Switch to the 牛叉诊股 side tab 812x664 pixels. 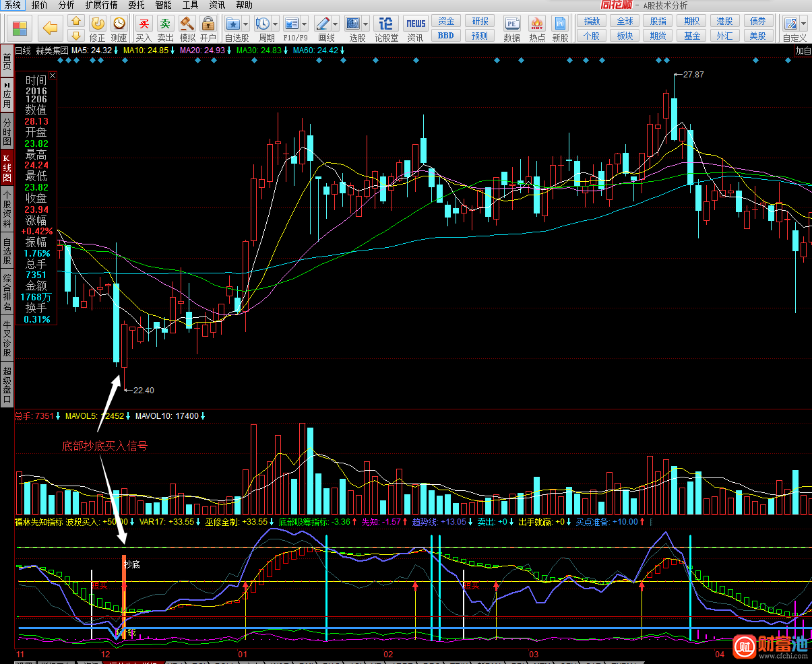(x=7, y=337)
